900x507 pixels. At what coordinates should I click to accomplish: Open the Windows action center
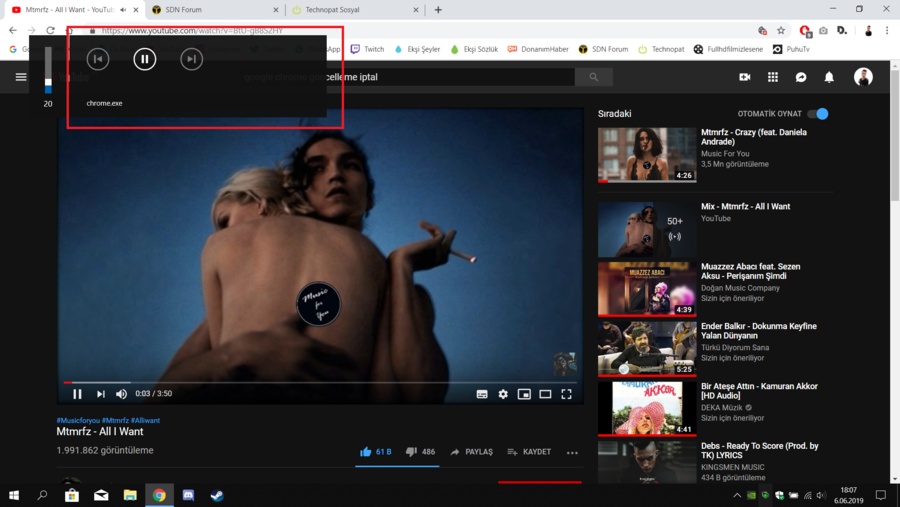[881, 495]
